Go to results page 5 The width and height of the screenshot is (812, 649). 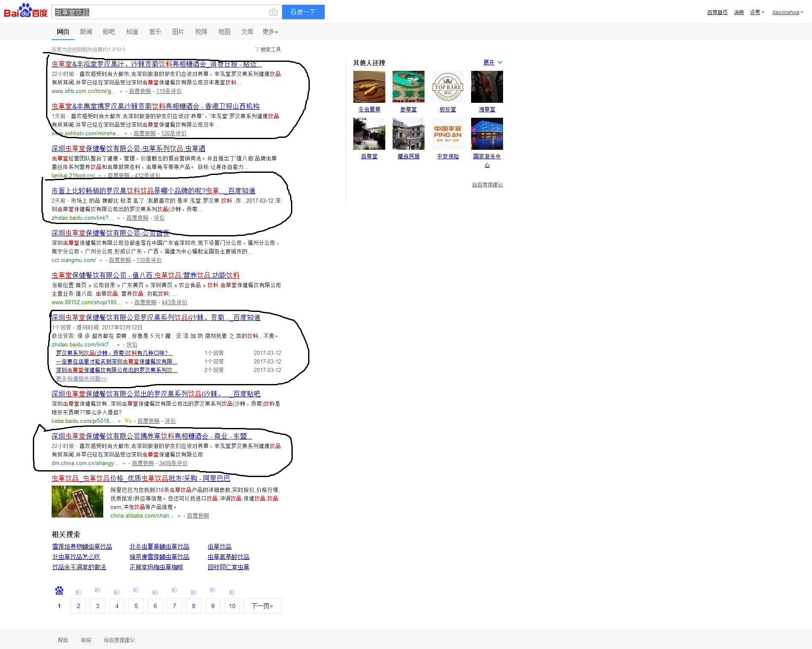point(136,606)
